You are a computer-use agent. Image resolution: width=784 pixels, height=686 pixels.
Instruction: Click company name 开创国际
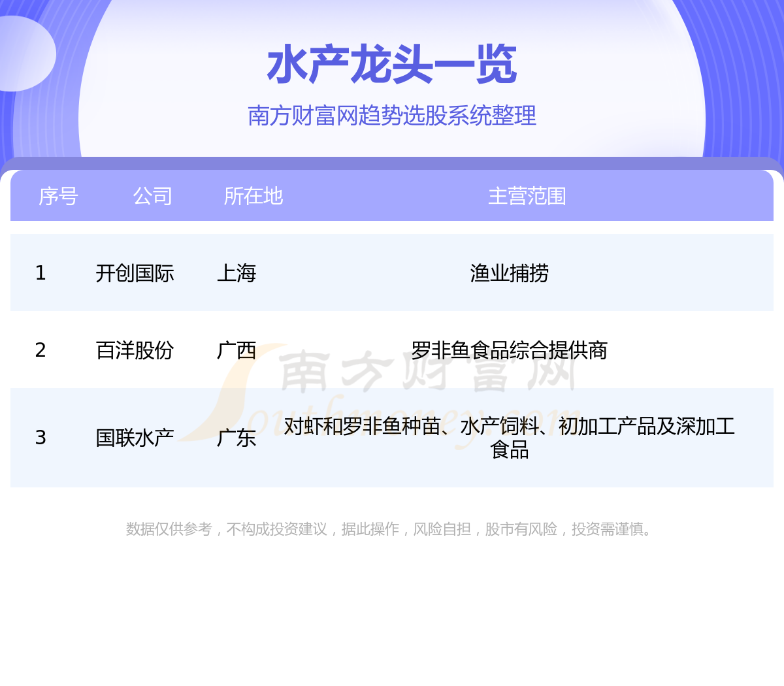point(135,273)
